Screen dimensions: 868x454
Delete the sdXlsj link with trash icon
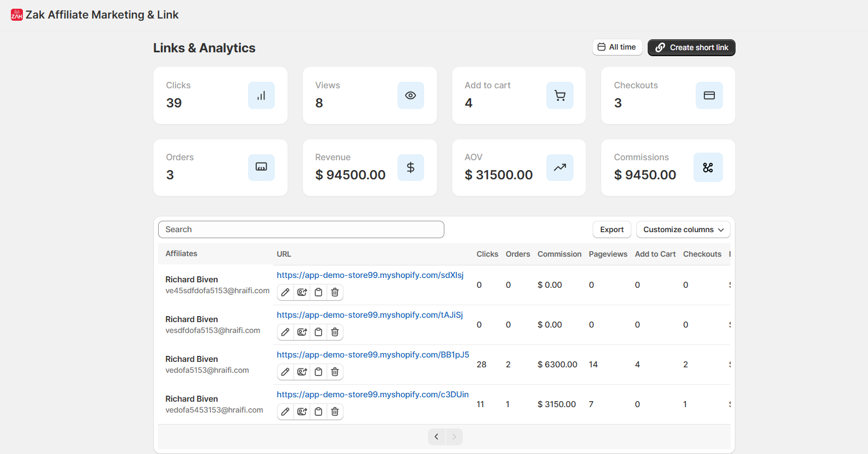(x=335, y=292)
